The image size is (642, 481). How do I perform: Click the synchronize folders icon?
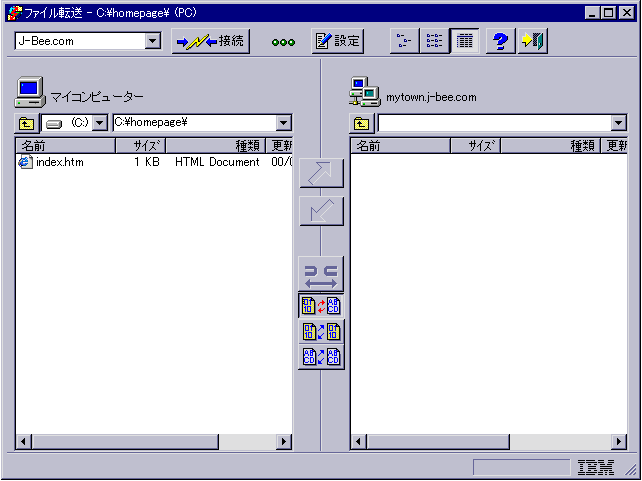pyautogui.click(x=321, y=274)
